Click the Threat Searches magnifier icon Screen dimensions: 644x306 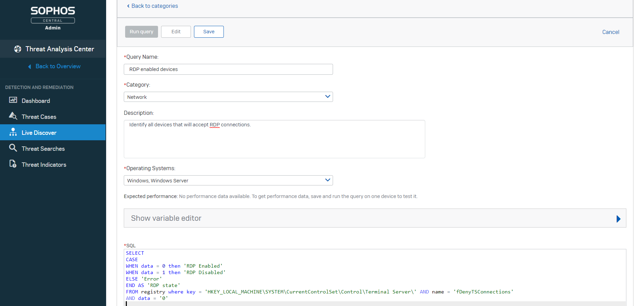13,148
